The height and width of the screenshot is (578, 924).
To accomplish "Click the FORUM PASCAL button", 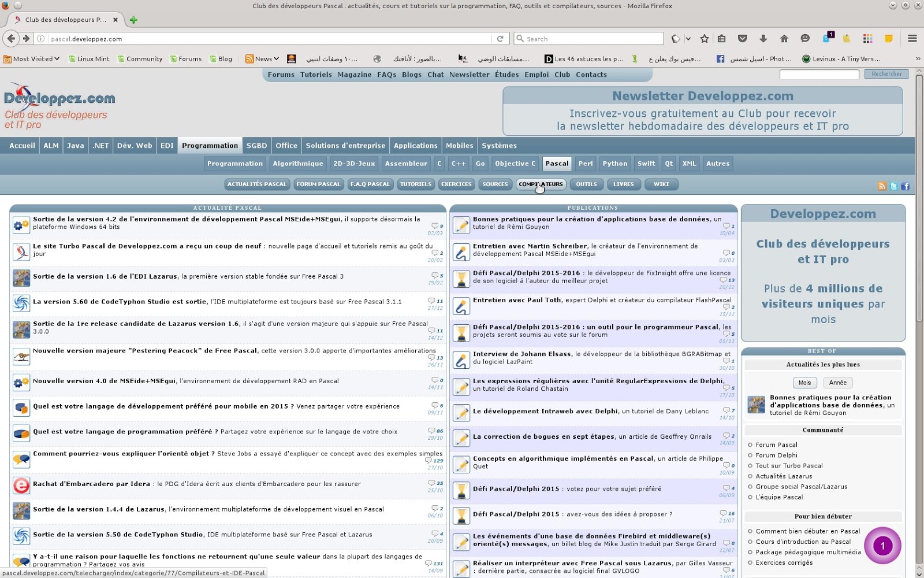I will [318, 184].
